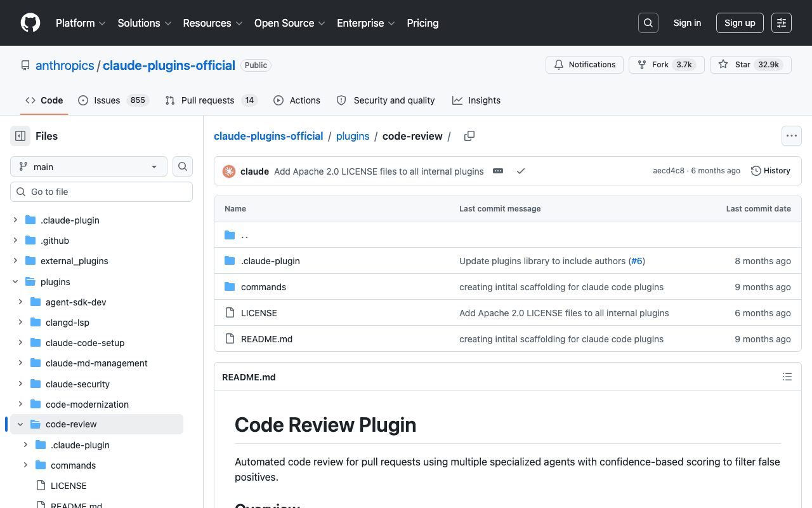Click the Sign up button

click(x=740, y=23)
